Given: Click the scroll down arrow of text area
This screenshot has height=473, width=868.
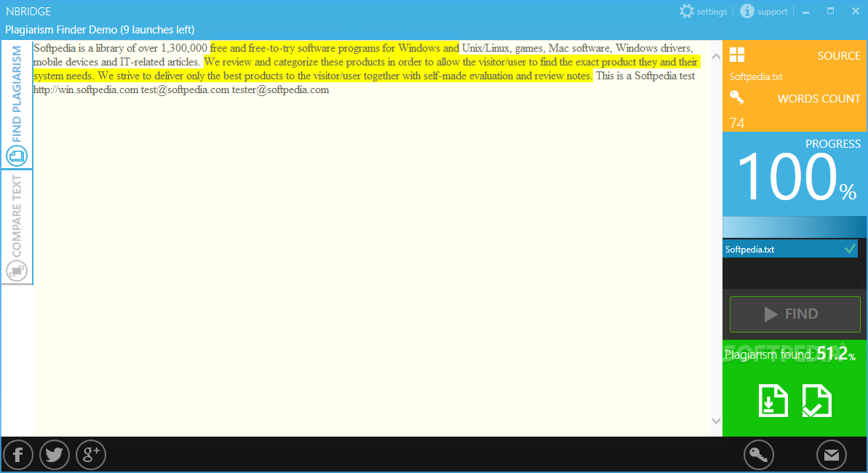Looking at the screenshot, I should (x=716, y=421).
